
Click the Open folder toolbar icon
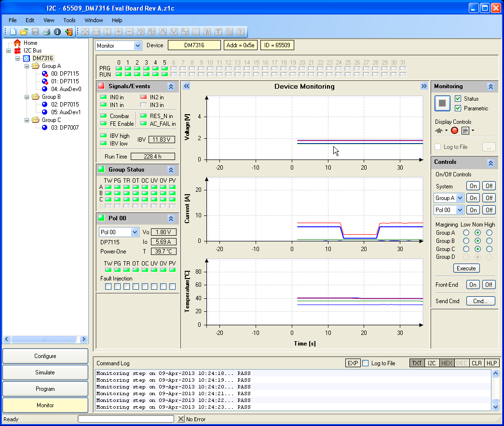(x=24, y=32)
